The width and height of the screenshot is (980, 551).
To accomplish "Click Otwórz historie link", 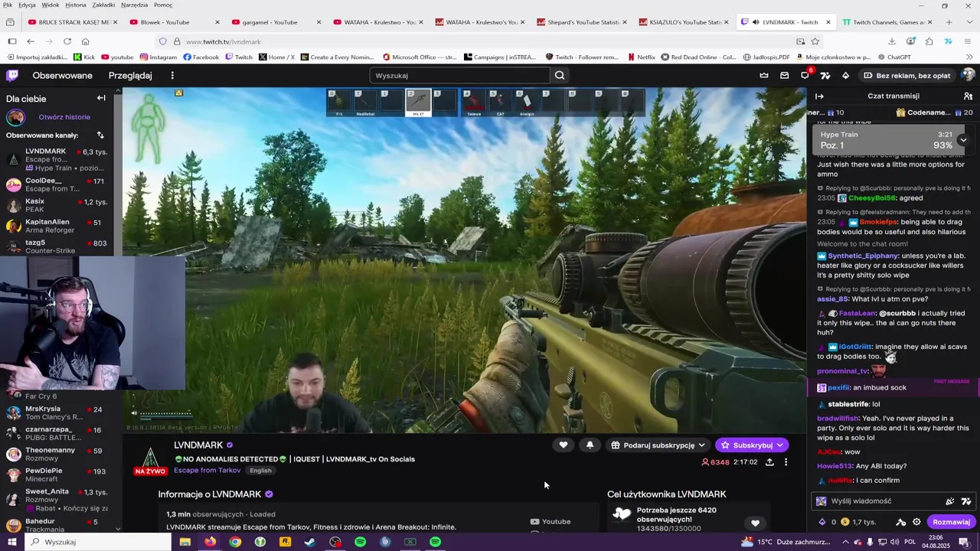I will pos(64,117).
